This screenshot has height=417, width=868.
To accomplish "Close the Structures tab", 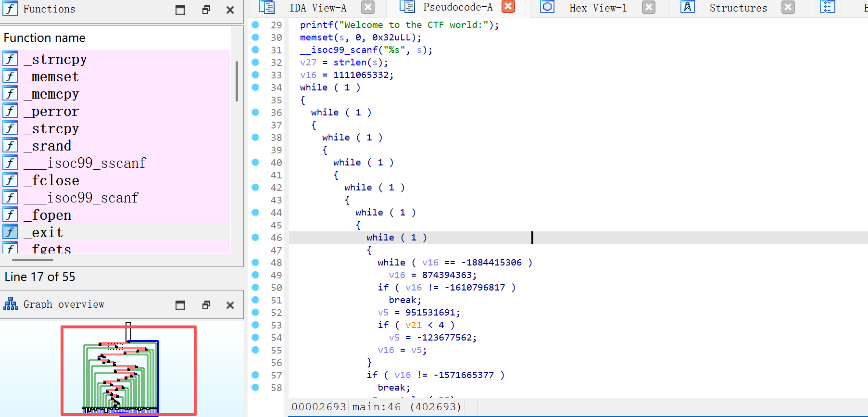I will [788, 7].
